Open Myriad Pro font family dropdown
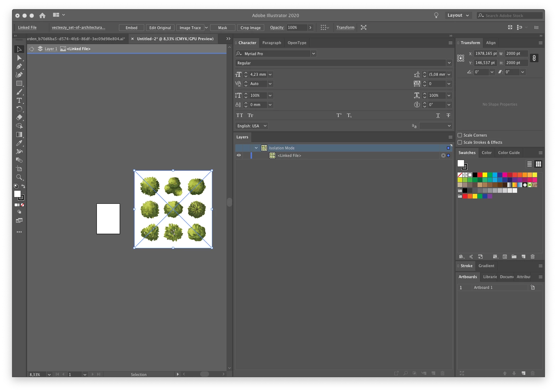This screenshot has width=557, height=392. pyautogui.click(x=313, y=54)
